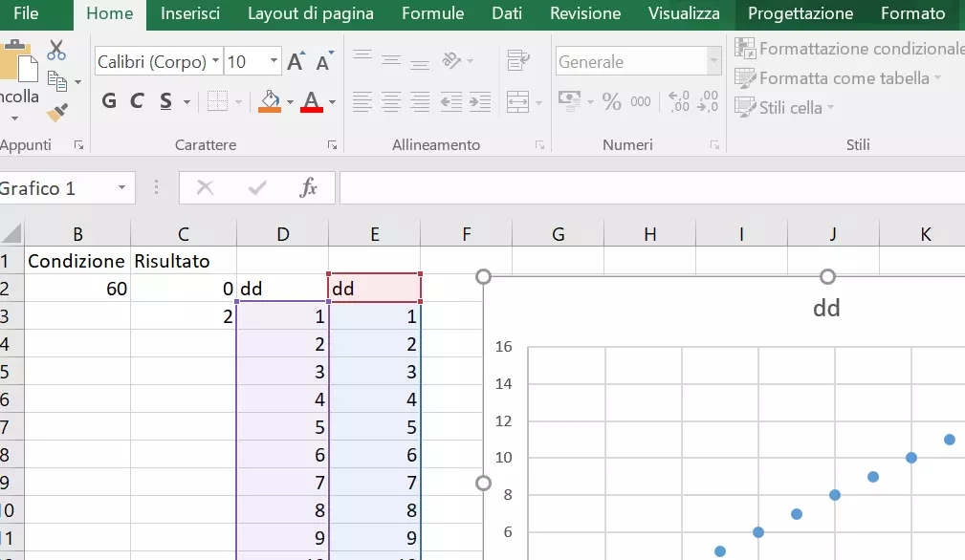Screen dimensions: 965x560
Task: Toggle center text alignment
Action: click(x=390, y=100)
